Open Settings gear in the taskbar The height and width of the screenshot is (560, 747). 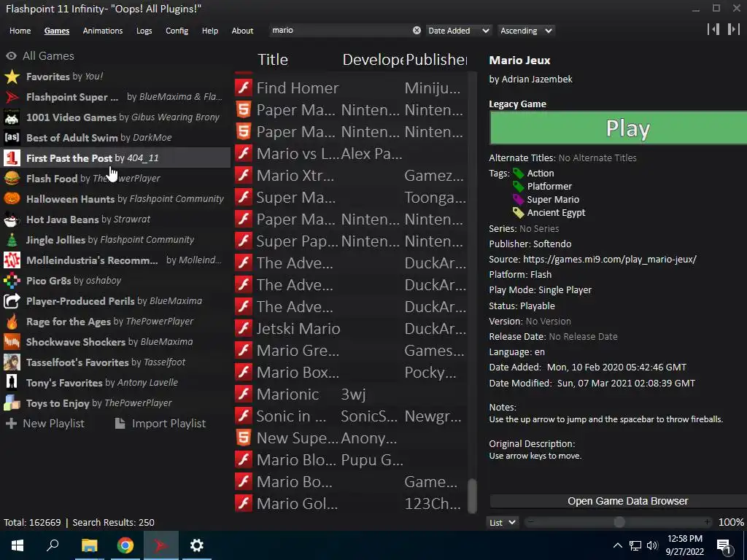pos(197,545)
